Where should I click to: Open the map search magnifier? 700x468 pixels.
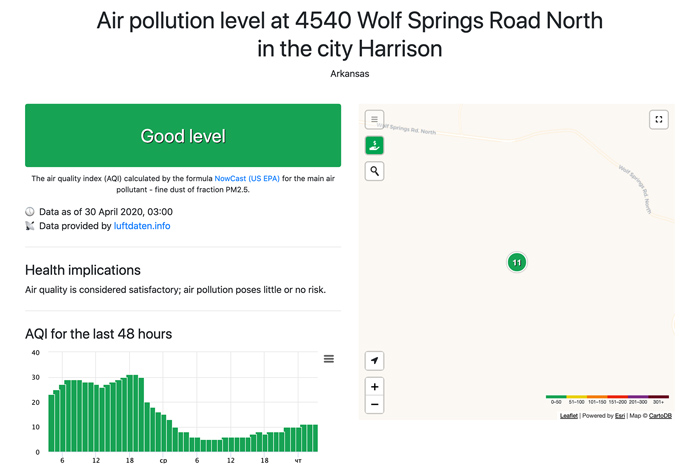point(374,171)
